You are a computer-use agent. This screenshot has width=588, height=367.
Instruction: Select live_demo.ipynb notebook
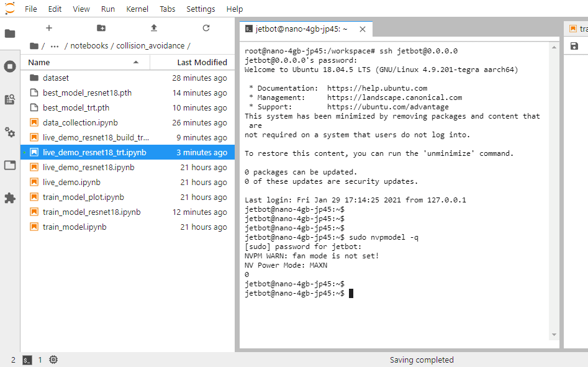tap(128, 182)
